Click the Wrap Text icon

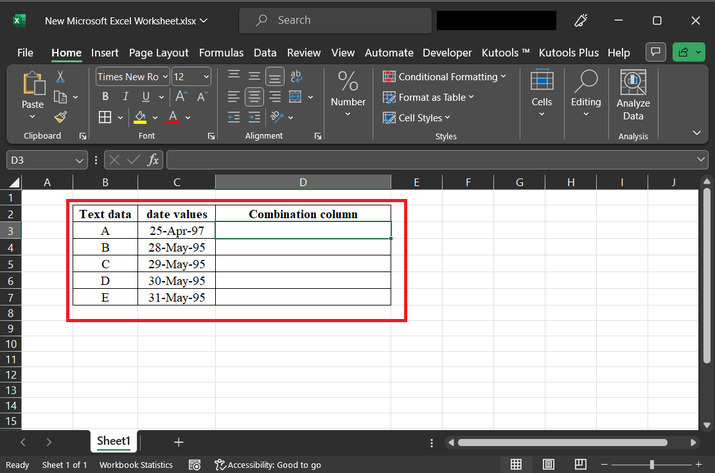[296, 76]
